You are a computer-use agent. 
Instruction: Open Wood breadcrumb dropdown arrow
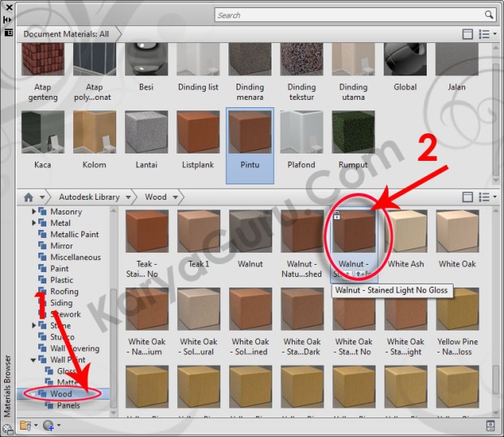click(175, 197)
